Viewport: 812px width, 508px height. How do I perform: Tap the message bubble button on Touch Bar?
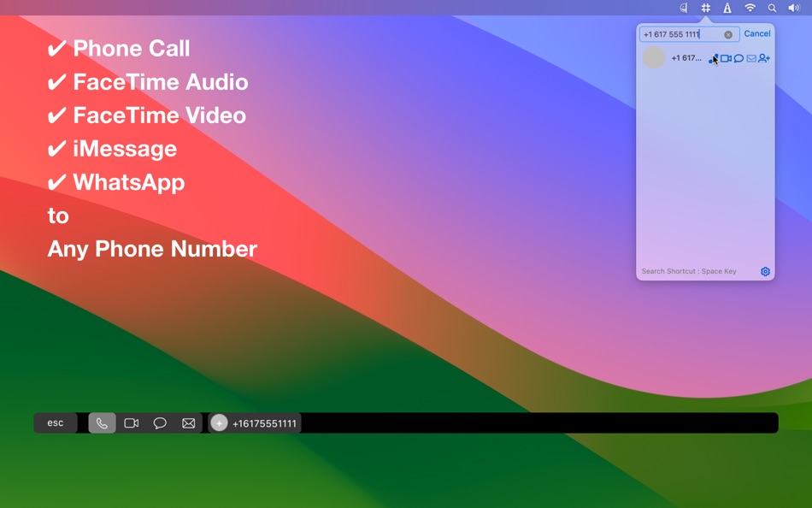160,423
